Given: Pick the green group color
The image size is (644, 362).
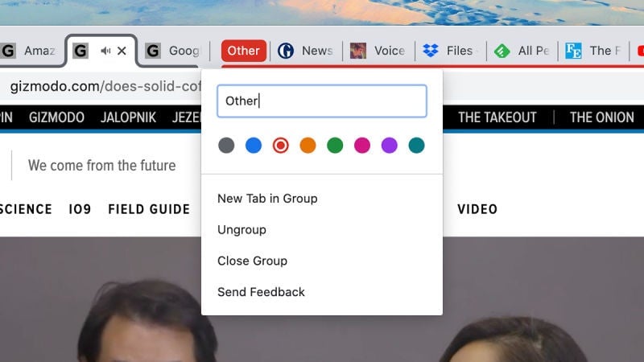Looking at the screenshot, I should pyautogui.click(x=335, y=146).
